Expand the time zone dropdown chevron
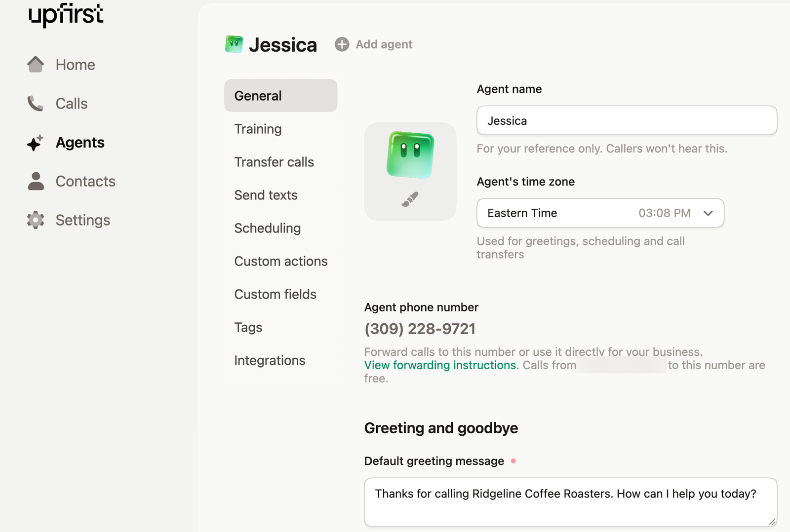Screen dimensions: 790x532 point(708,213)
